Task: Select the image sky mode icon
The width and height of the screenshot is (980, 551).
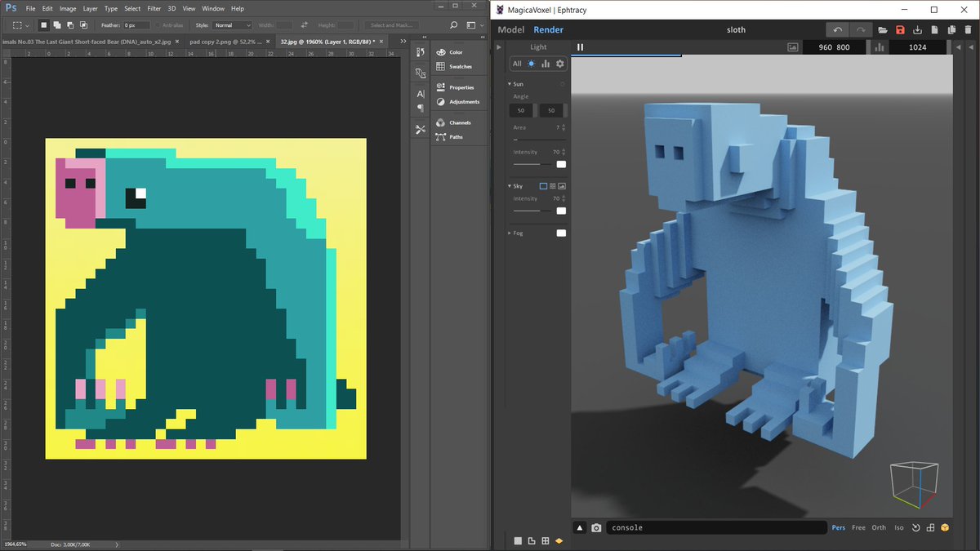Action: (x=562, y=186)
